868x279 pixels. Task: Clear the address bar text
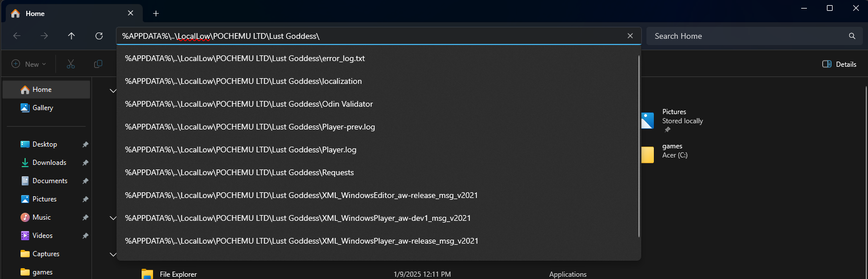click(630, 36)
